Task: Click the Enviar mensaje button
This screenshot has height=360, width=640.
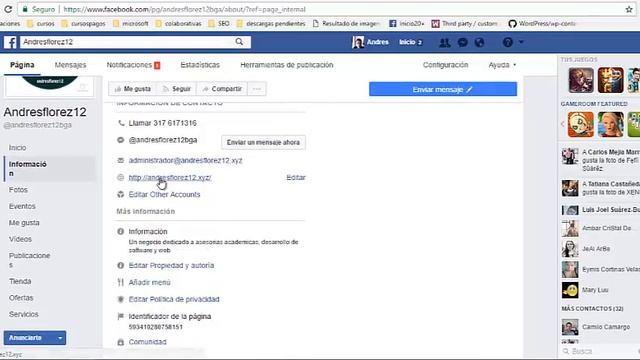Action: click(443, 89)
